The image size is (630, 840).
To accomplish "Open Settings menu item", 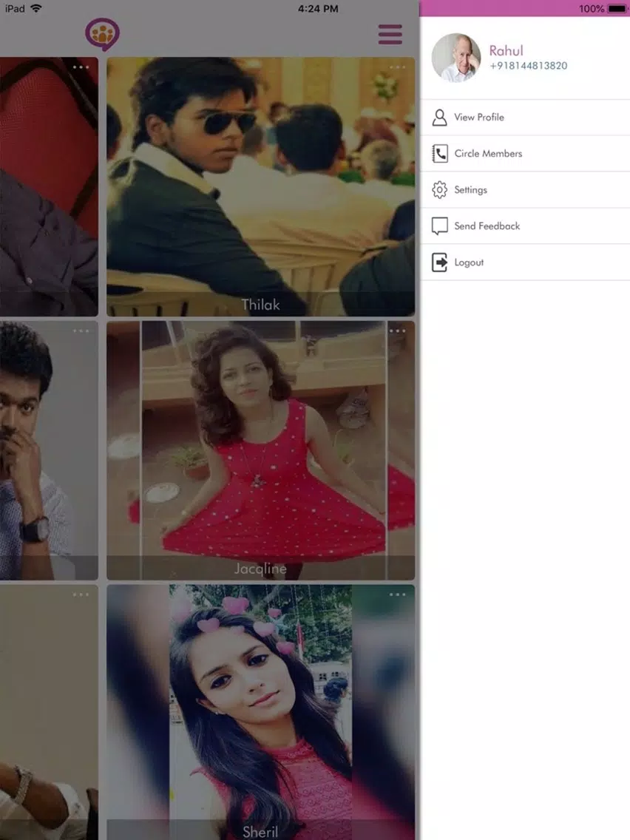I will click(x=525, y=189).
